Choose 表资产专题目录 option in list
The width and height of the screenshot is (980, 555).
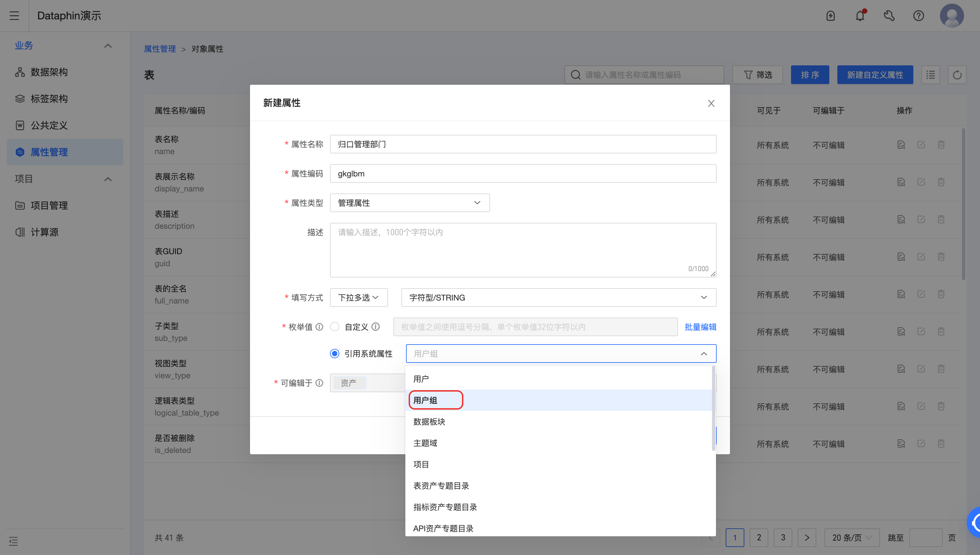tap(441, 486)
